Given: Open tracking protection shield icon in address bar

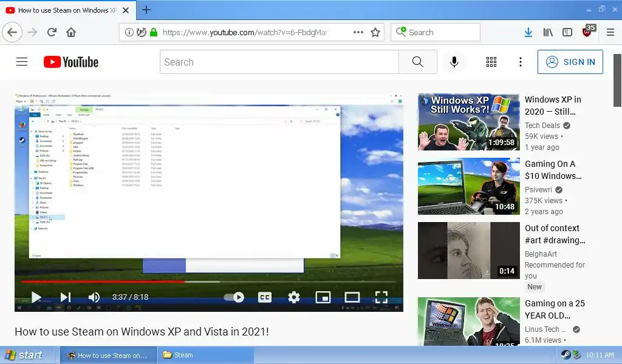Looking at the screenshot, I should tap(141, 32).
